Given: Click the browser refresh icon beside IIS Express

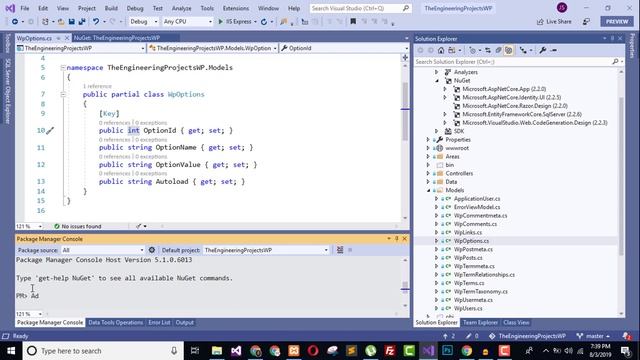Looking at the screenshot, I should tap(264, 22).
